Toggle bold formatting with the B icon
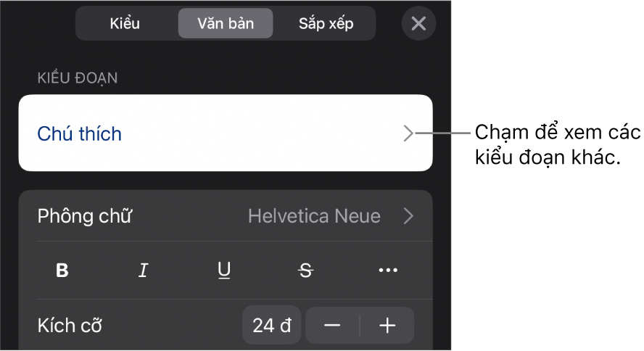 point(62,270)
